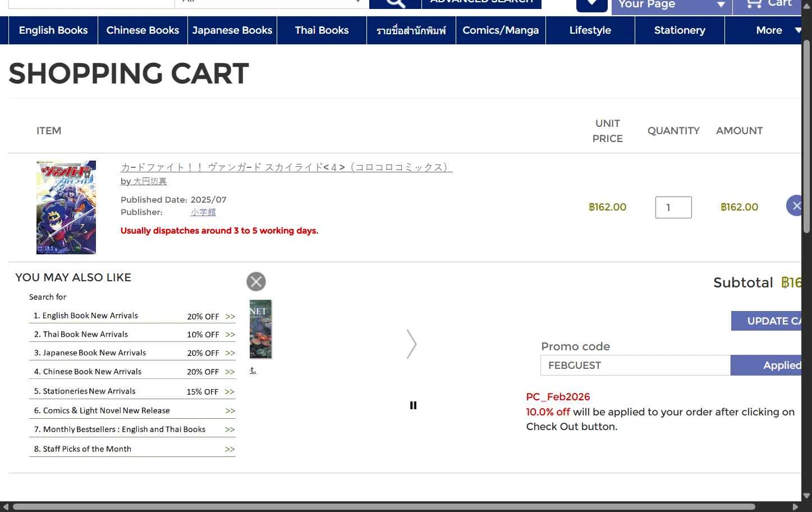Open publisher link 小学館
This screenshot has width=812, height=512.
(x=203, y=212)
